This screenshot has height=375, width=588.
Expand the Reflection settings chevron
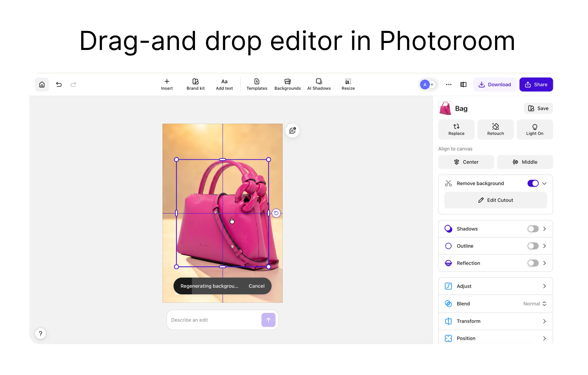[544, 263]
